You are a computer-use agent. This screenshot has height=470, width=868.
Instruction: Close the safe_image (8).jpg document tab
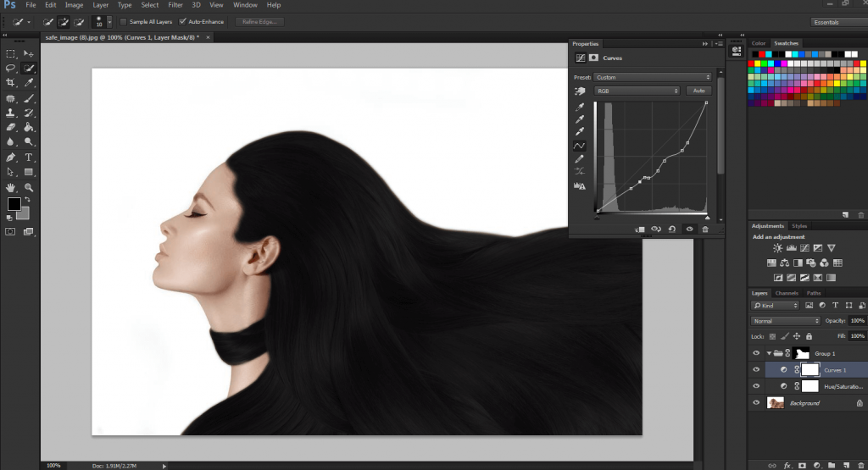[x=209, y=37]
